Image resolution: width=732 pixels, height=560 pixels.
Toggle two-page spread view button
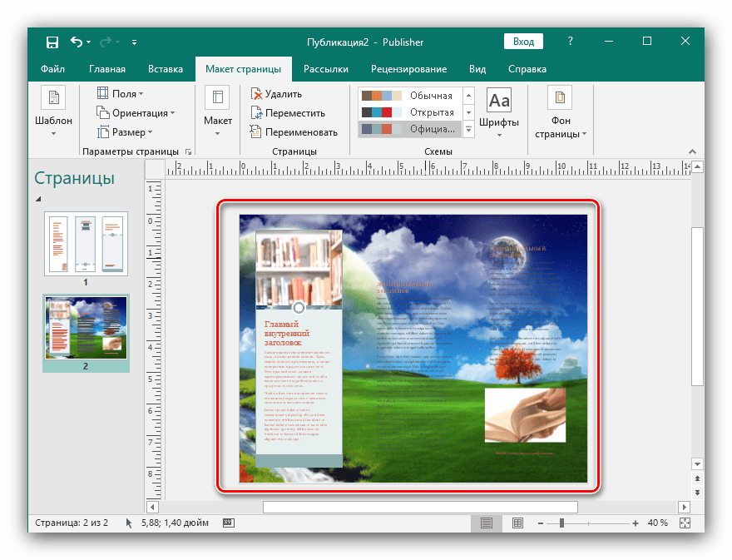(x=517, y=523)
